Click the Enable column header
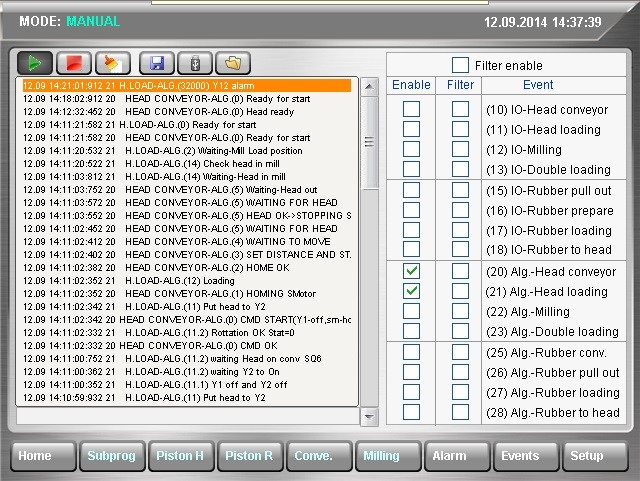Screen dimensions: 640x481 click(x=411, y=85)
